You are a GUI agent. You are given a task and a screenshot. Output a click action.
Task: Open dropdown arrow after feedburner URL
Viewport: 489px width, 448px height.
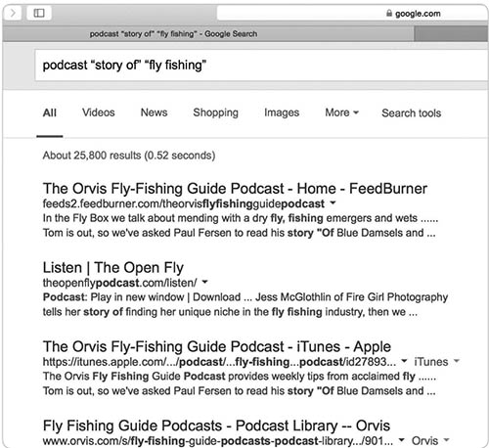pyautogui.click(x=333, y=202)
